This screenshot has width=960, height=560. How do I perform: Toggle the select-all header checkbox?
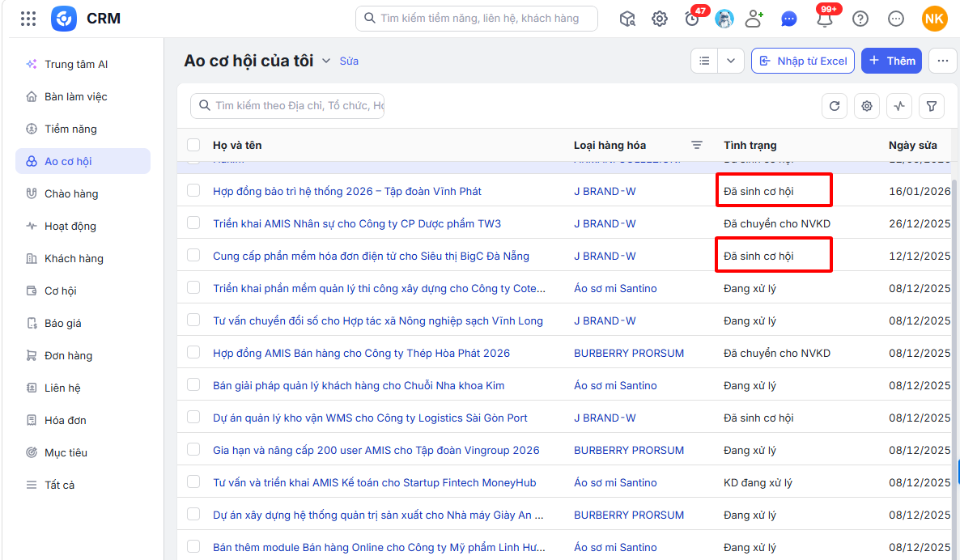193,145
